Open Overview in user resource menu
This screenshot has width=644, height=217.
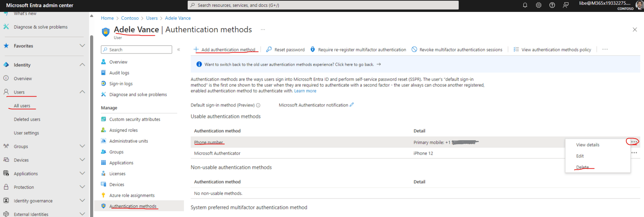point(118,62)
